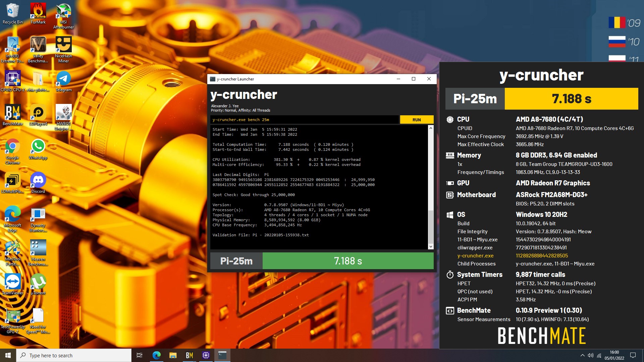Open network settings tray icon
This screenshot has width=644, height=362.
click(x=599, y=355)
